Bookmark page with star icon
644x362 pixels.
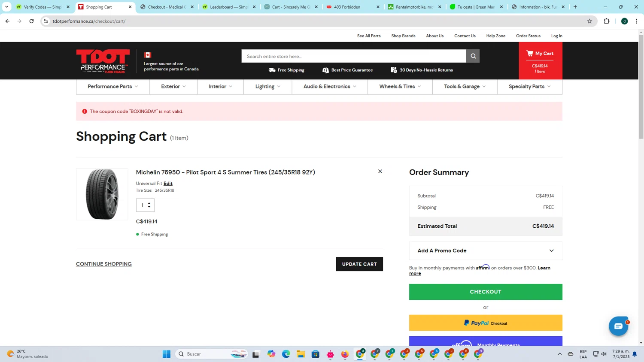[x=589, y=21]
